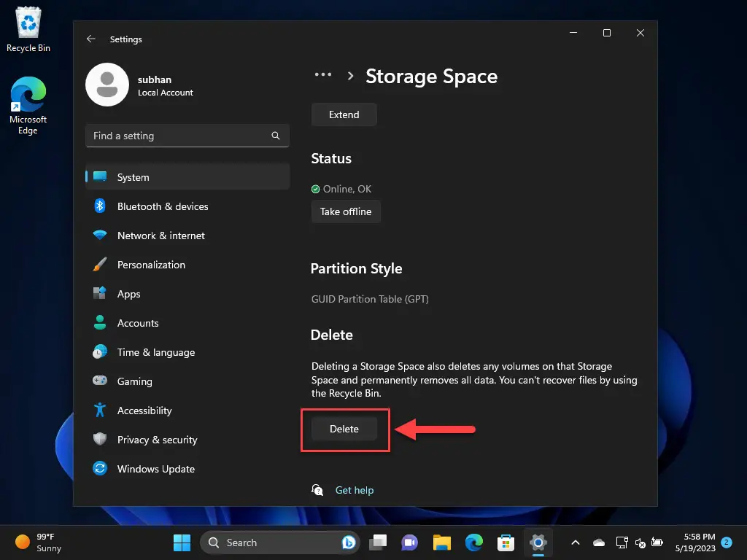This screenshot has height=560, width=747.
Task: Click the search magnifier icon in Find a setting
Action: [275, 136]
